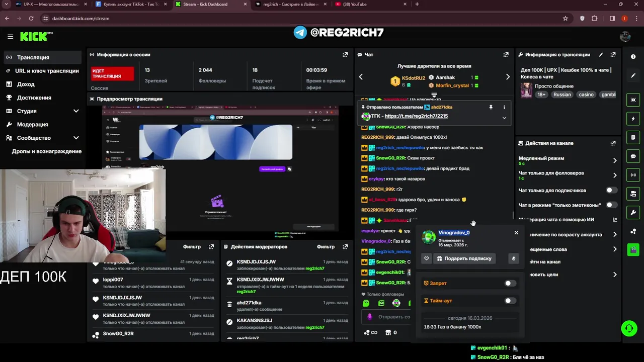Show previous top gifters with left arrow

pos(361,77)
